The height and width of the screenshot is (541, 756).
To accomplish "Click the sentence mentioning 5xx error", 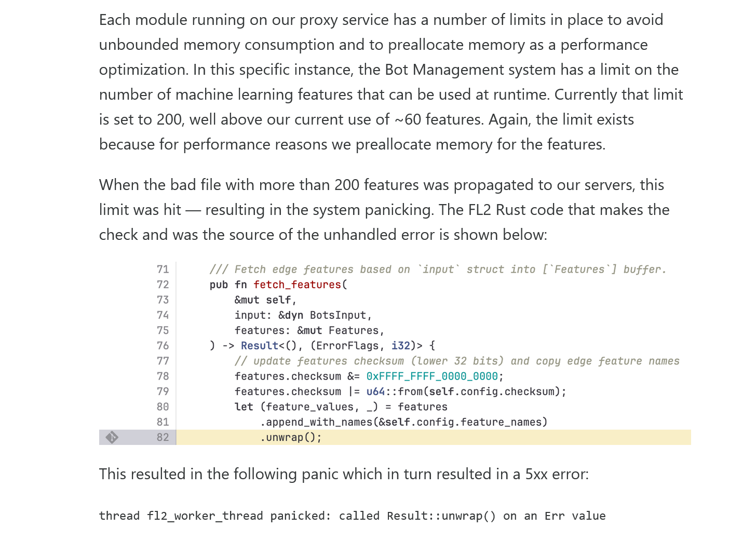I will (344, 474).
